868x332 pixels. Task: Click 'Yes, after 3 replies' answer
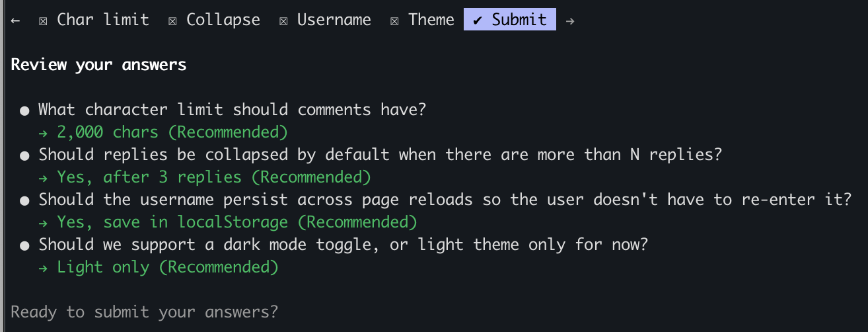coord(213,177)
